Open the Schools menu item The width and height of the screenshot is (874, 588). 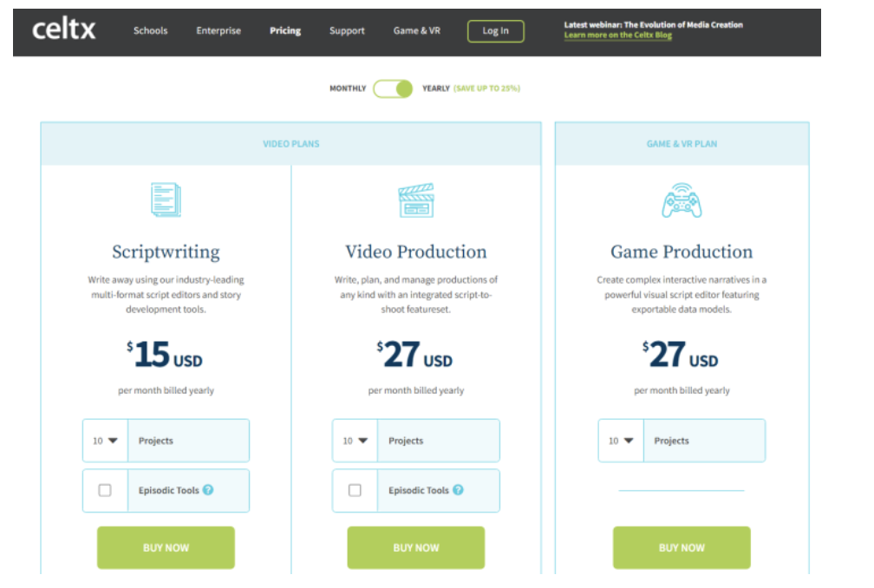click(150, 31)
